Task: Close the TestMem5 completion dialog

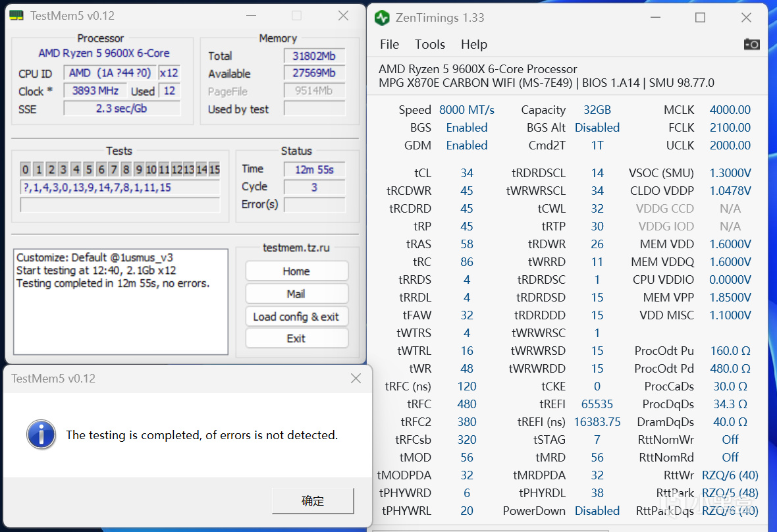Action: 356,379
